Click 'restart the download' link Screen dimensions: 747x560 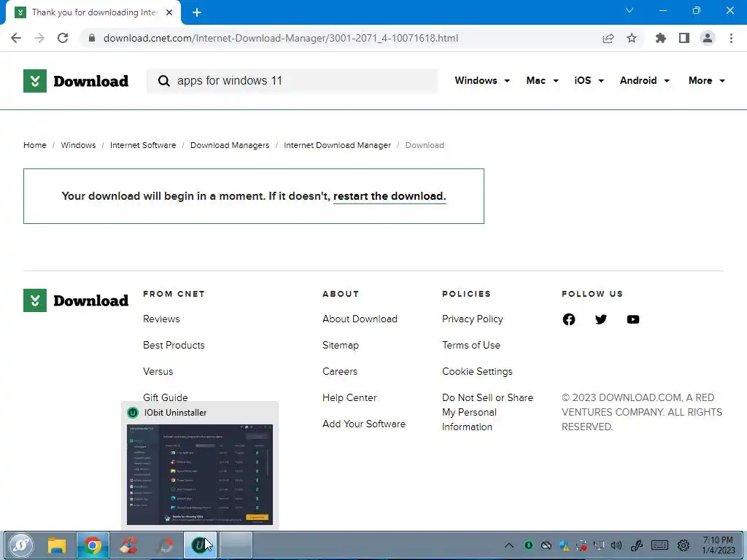point(390,196)
